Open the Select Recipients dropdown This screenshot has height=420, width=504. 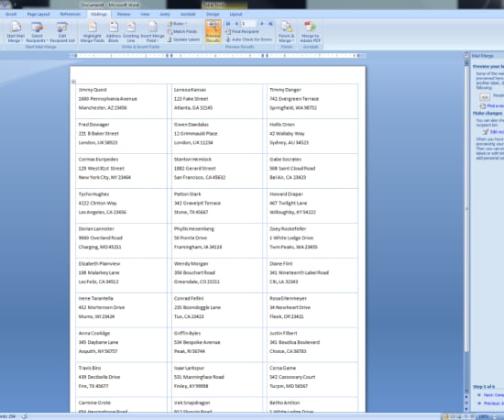point(37,32)
